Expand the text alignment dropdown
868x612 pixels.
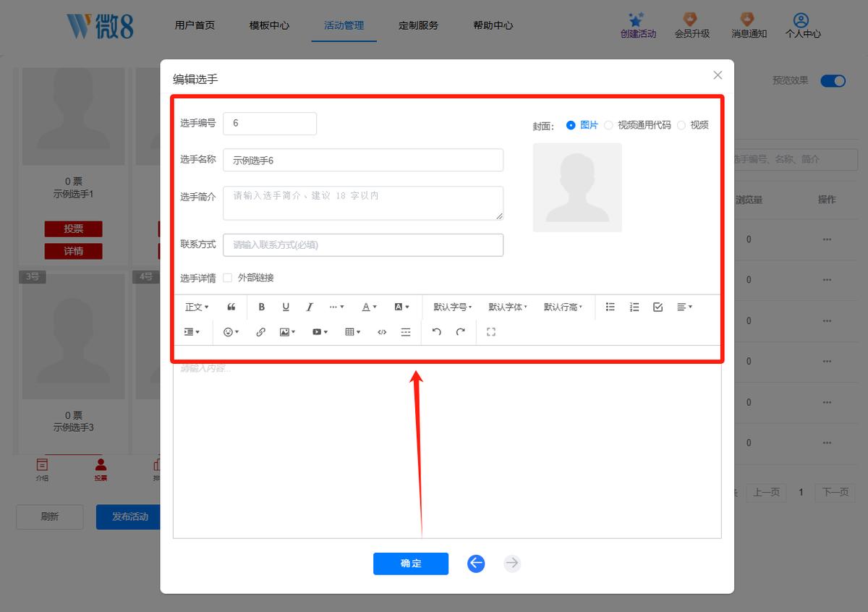684,307
